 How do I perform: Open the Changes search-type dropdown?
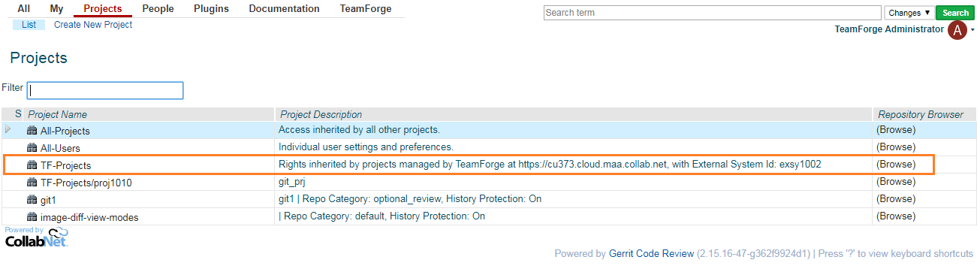click(x=909, y=13)
